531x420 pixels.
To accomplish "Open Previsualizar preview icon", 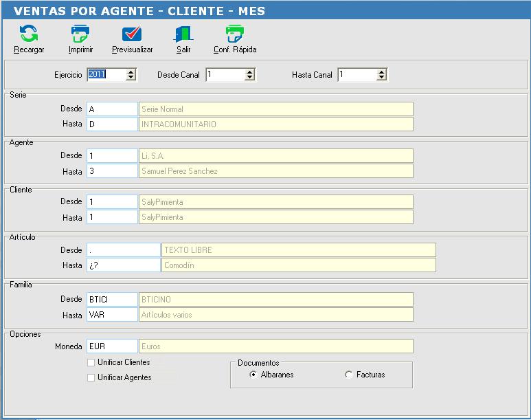I will click(132, 34).
